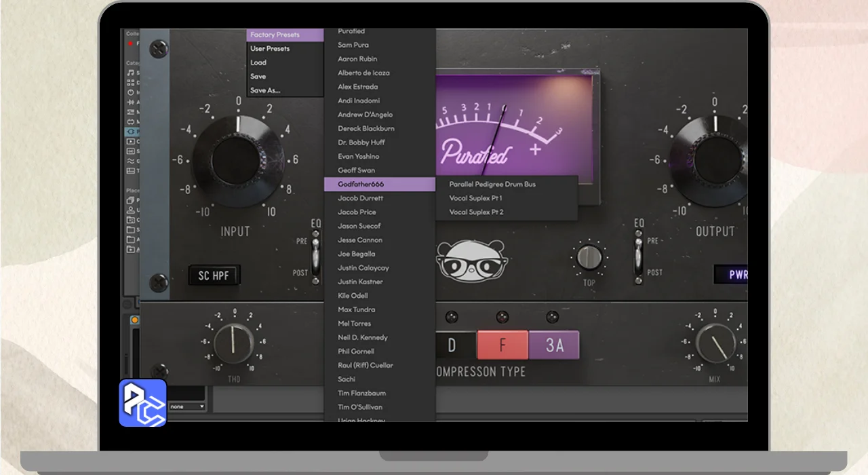Toggle the PWR power button
Image resolution: width=868 pixels, height=475 pixels.
[731, 275]
